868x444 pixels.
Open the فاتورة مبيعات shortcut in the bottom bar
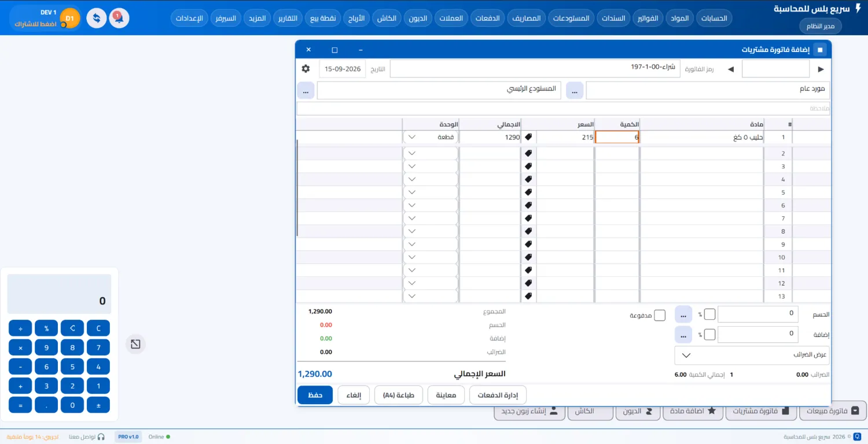click(x=833, y=411)
